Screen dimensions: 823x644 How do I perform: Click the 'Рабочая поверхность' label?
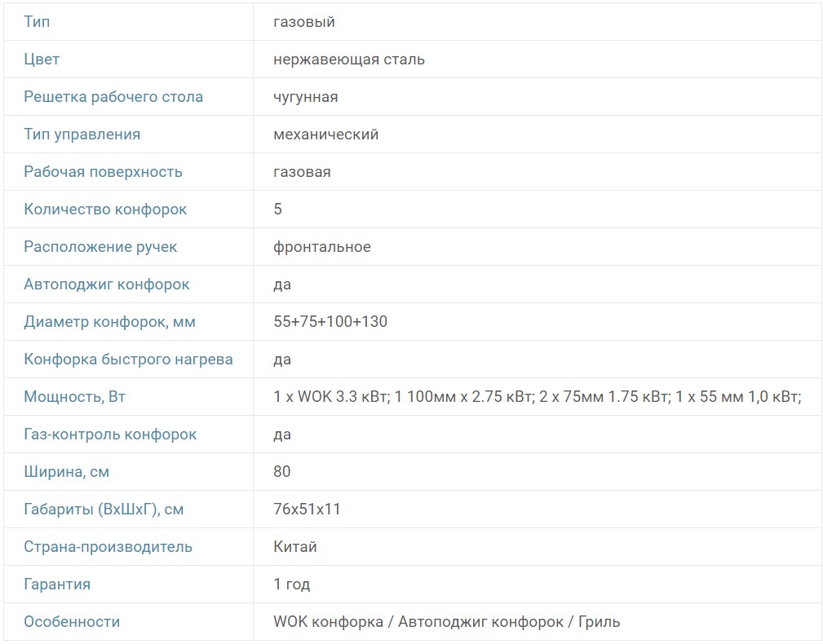pos(103,172)
